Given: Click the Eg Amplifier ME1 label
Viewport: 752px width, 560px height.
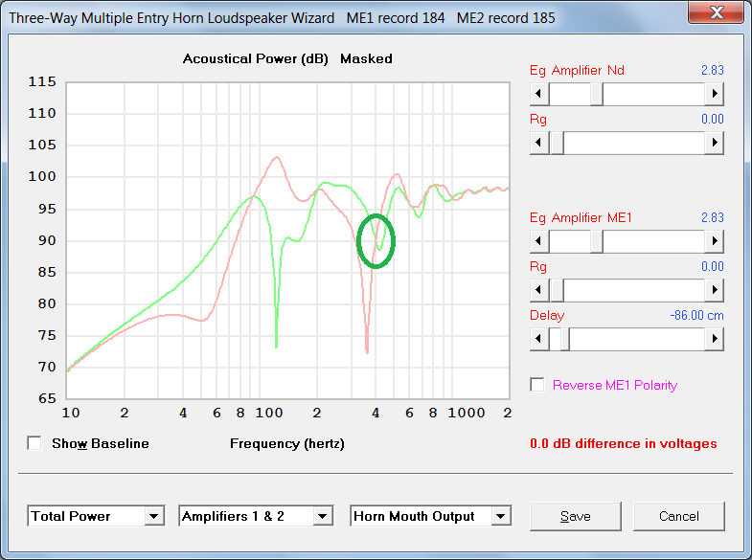Looking at the screenshot, I should coord(581,218).
